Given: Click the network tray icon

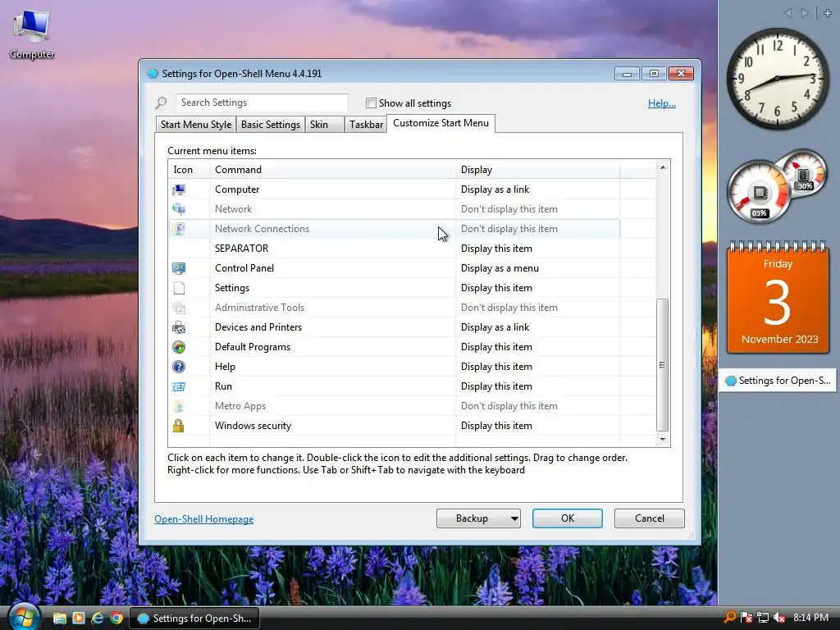Looking at the screenshot, I should coord(763,618).
